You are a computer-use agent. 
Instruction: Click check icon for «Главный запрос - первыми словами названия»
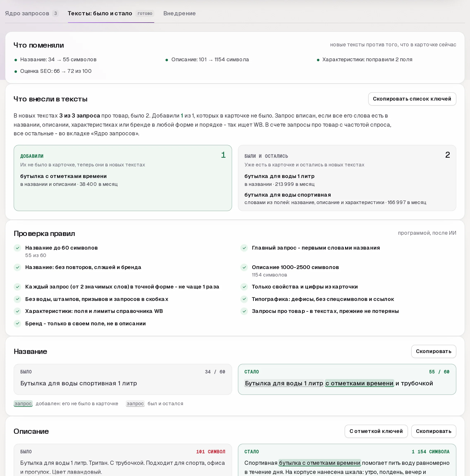tap(244, 248)
